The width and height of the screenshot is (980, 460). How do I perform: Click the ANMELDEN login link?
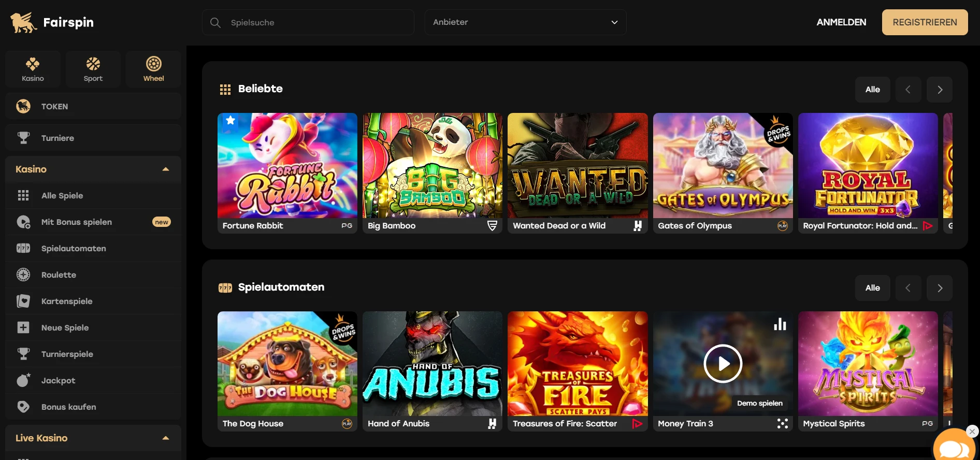[x=841, y=22]
